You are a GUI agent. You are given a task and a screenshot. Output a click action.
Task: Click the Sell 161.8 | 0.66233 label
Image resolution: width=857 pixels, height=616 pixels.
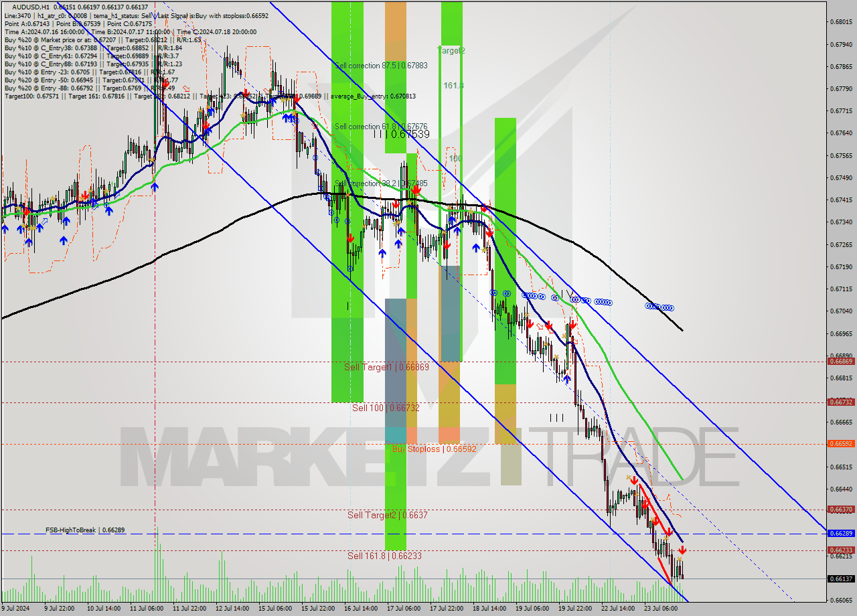384,556
